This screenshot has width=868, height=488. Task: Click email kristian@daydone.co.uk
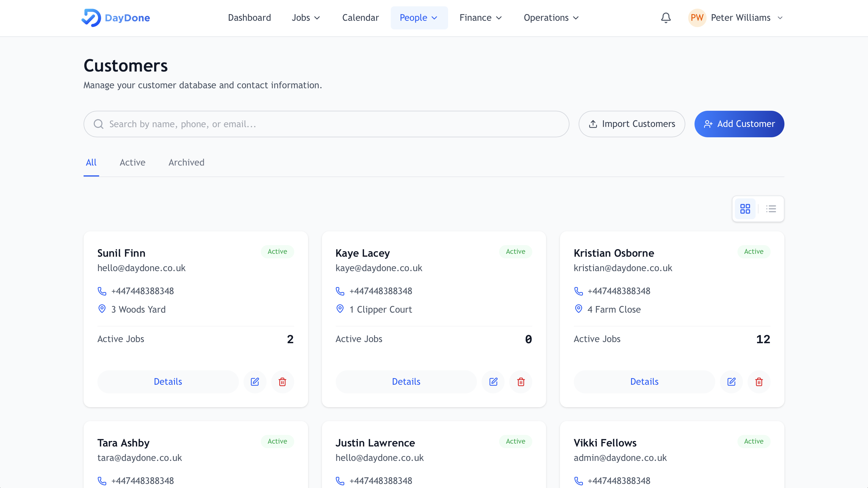tap(623, 268)
